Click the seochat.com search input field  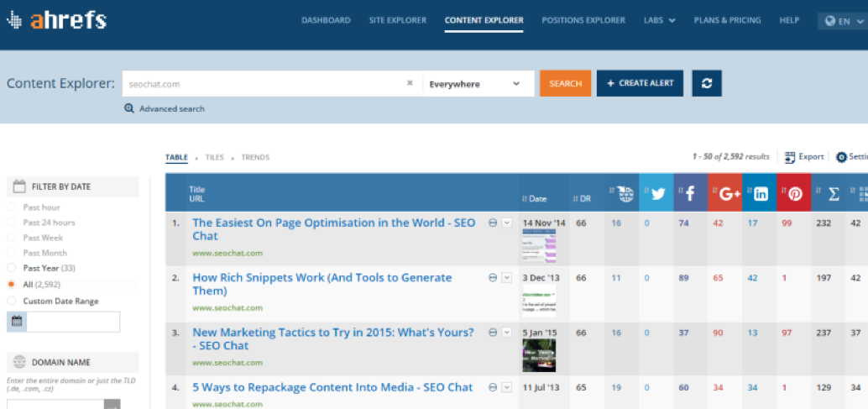point(262,84)
